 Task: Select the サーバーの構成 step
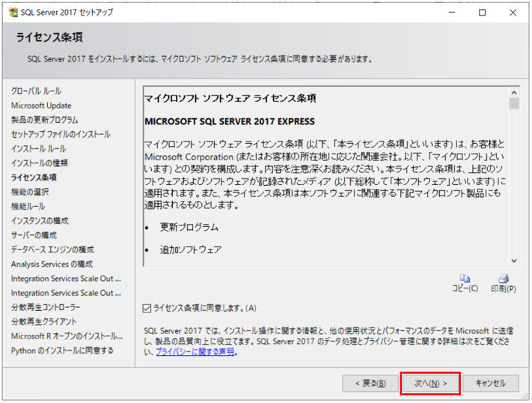click(x=34, y=235)
